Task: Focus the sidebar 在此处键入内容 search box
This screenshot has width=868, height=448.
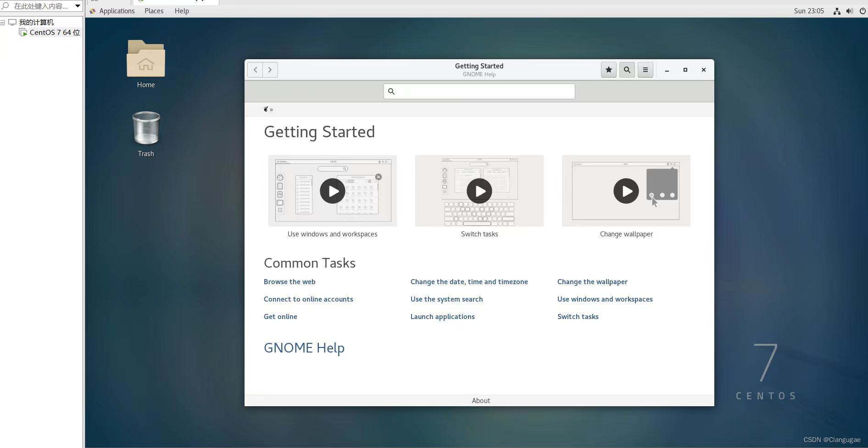Action: [41, 6]
